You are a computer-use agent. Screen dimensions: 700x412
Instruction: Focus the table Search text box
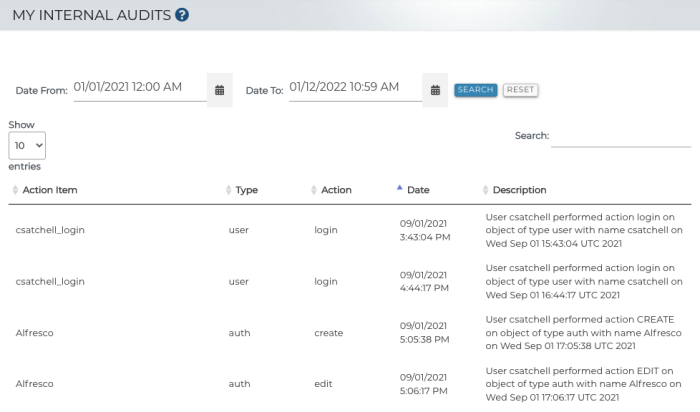(x=620, y=136)
